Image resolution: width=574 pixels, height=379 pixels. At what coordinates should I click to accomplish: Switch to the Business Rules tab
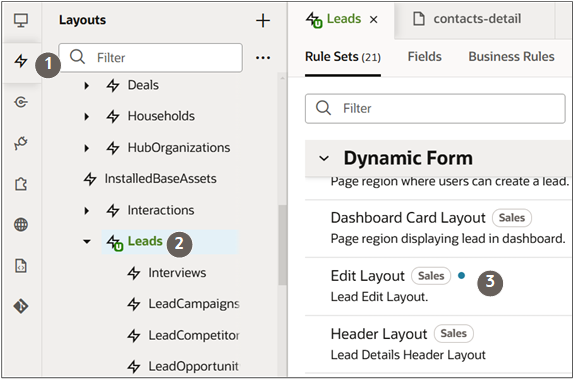click(511, 57)
